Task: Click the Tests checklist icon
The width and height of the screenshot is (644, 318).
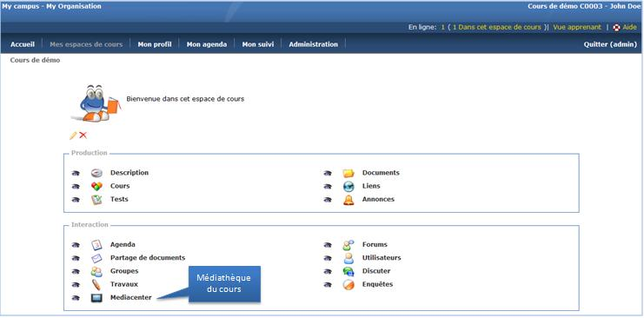Action: coord(96,200)
